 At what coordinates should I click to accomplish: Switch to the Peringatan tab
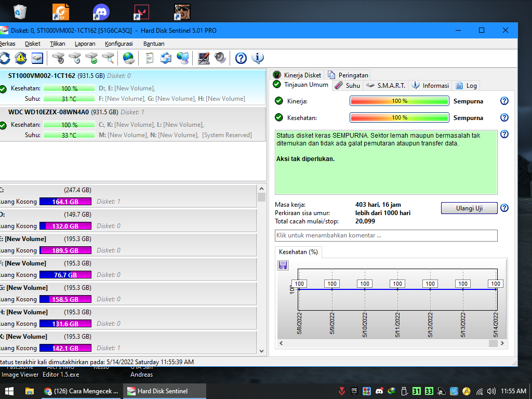[348, 75]
